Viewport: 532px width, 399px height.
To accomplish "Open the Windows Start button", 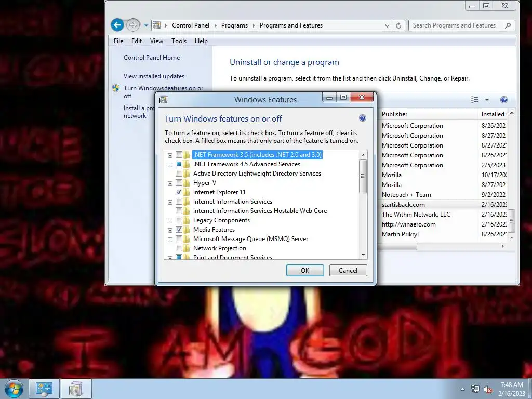I will [14, 389].
